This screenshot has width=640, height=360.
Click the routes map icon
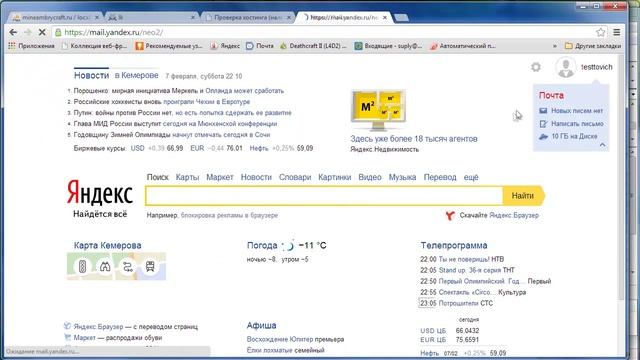[x=128, y=267]
